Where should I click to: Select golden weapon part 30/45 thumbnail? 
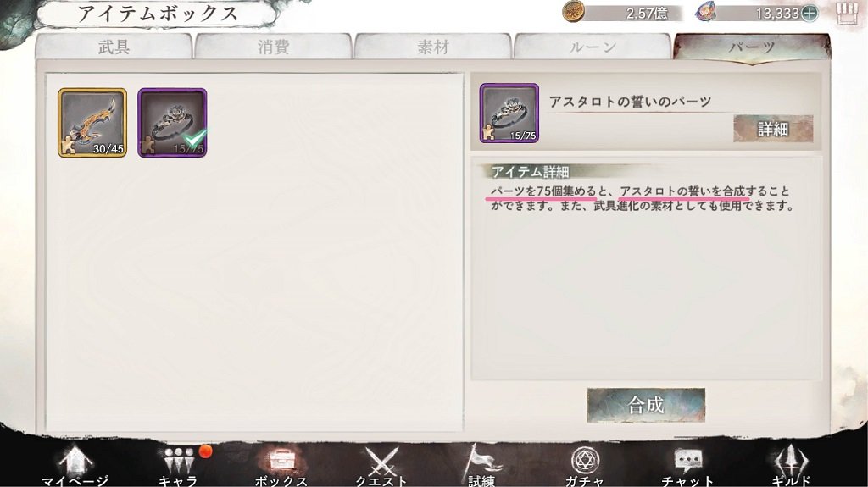pyautogui.click(x=92, y=123)
